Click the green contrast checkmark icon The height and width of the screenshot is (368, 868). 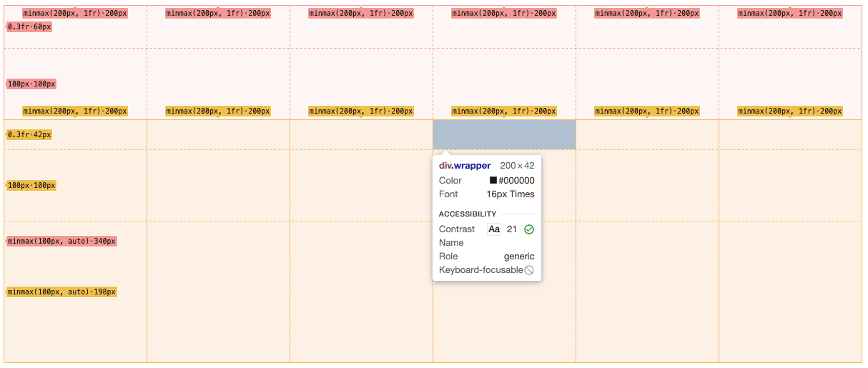[x=529, y=229]
